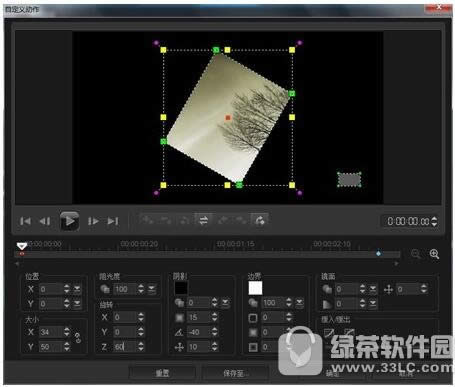Play the motion preview
This screenshot has width=455, height=387.
pos(69,221)
